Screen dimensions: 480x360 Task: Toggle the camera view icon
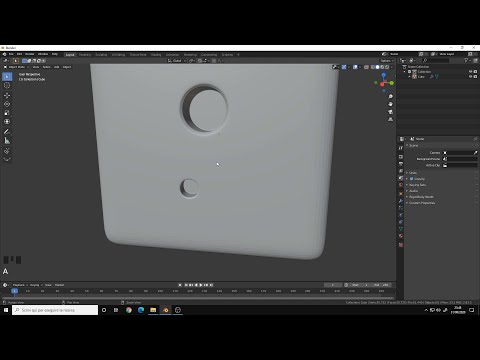point(390,112)
